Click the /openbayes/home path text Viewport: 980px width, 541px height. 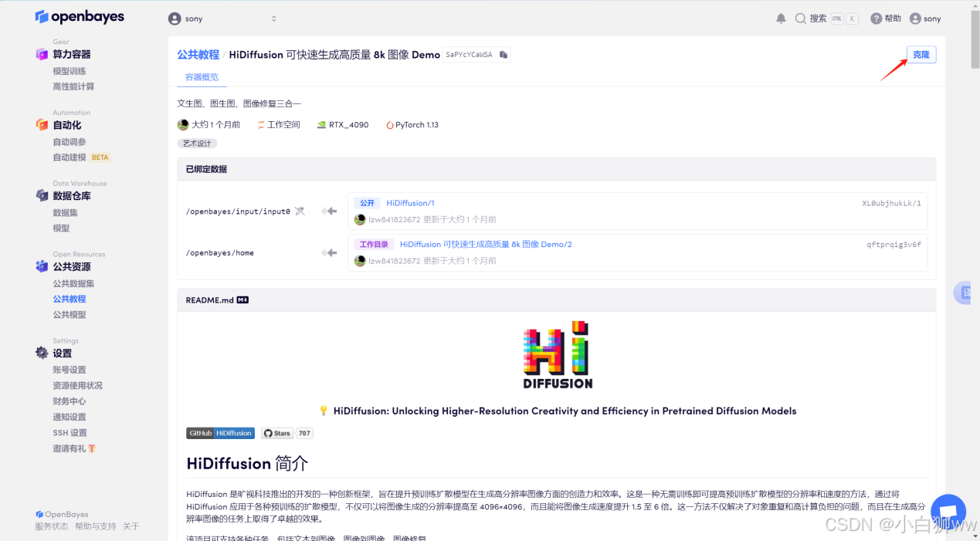coord(220,253)
